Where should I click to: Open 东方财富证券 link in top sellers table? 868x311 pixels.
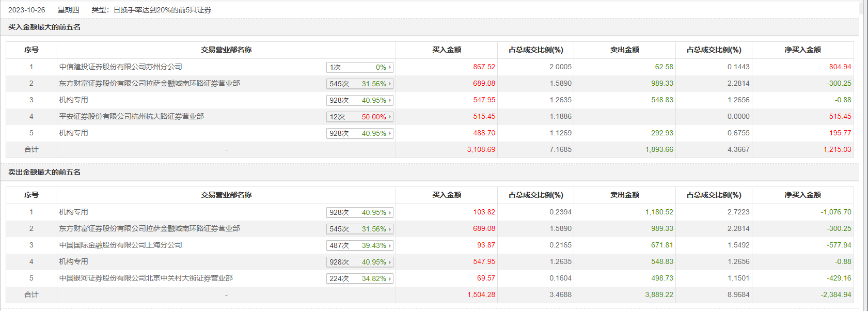149,228
